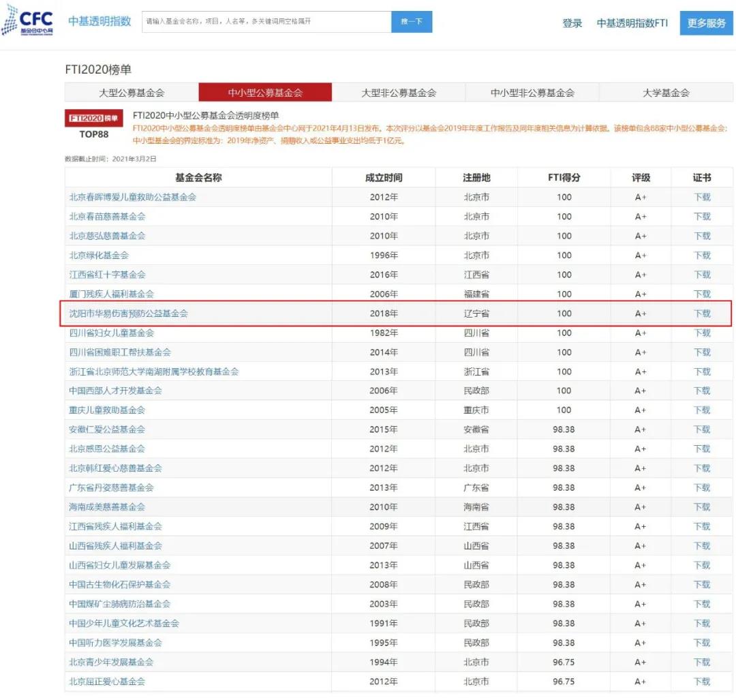Download certificate for 海南成美慈善基金会
This screenshot has width=736, height=700.
702,507
